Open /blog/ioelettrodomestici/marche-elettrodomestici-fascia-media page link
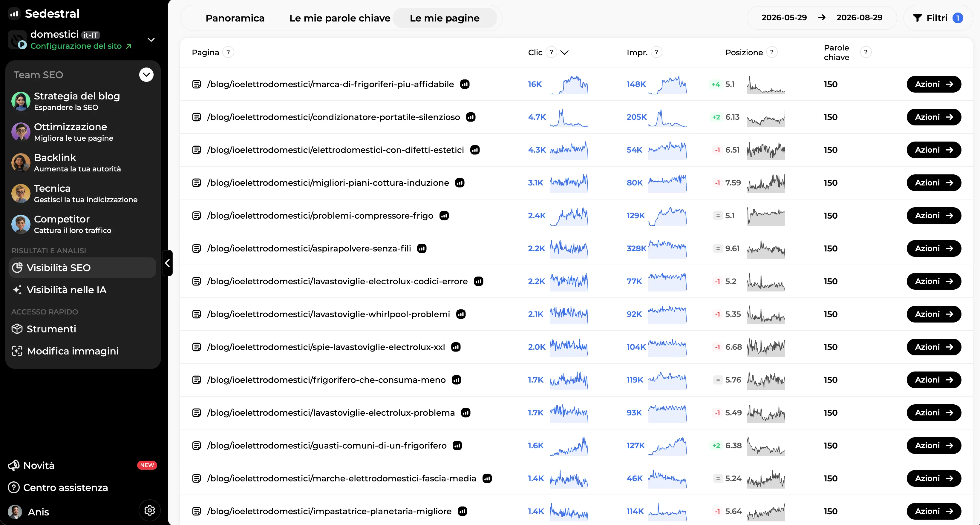 point(342,478)
